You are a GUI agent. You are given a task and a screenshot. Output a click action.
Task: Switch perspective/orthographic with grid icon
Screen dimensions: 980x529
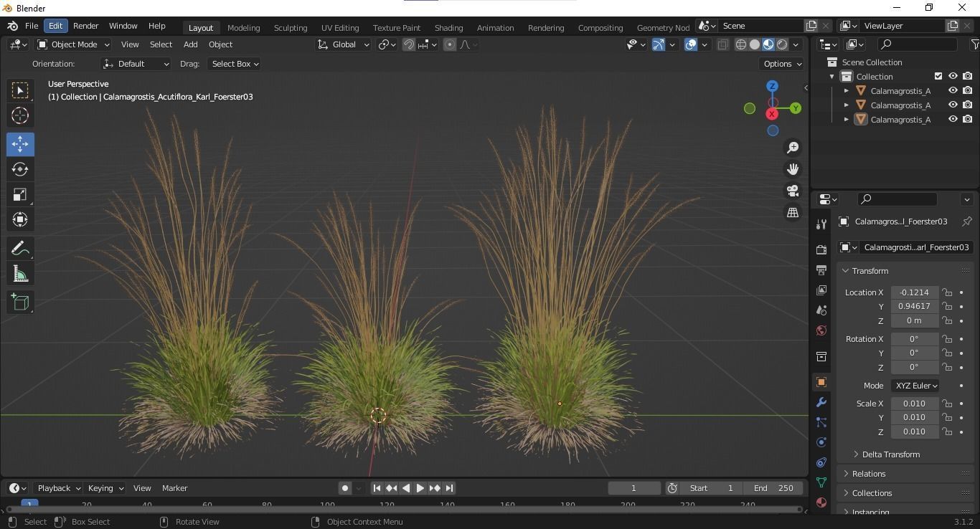[793, 213]
